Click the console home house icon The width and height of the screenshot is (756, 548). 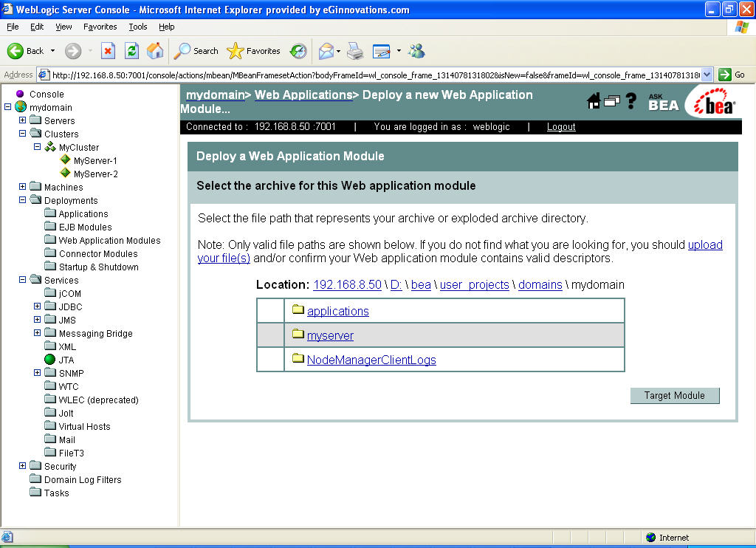594,101
